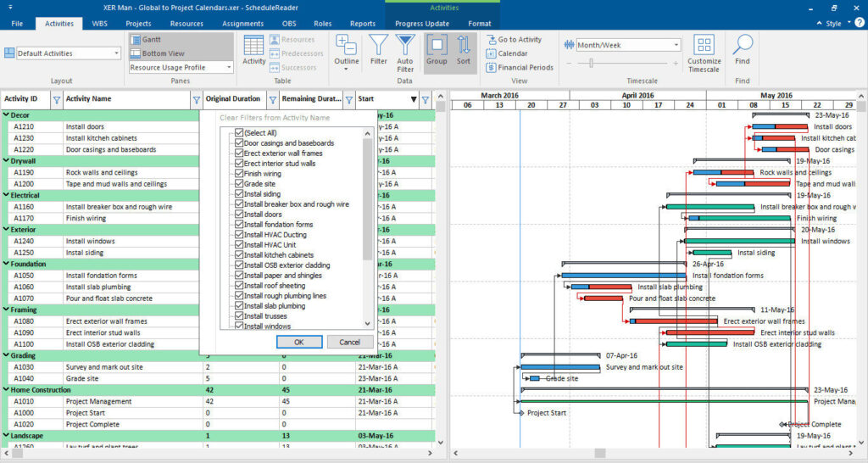Click the Format ribbon tab

[480, 23]
